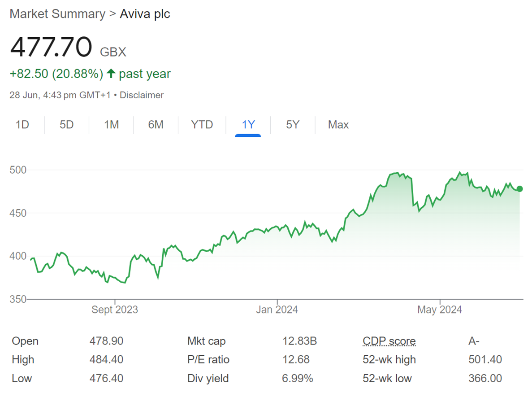532x393 pixels.
Task: Switch chart to 5Y view
Action: click(x=293, y=125)
